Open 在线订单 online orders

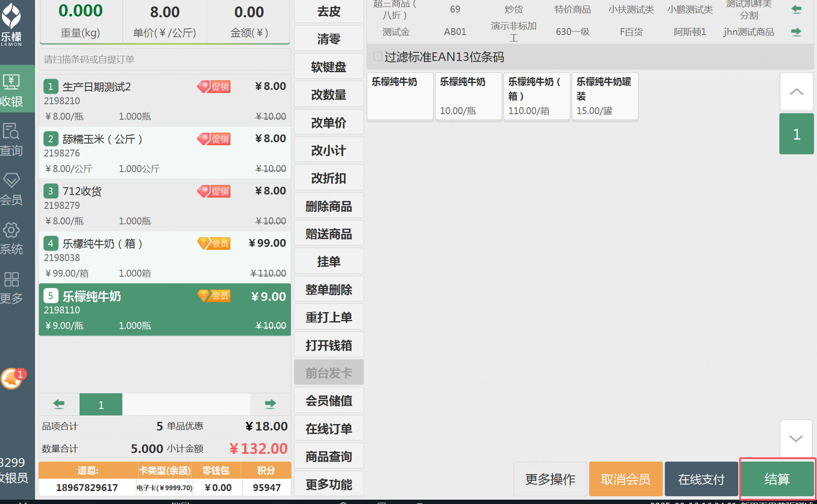[329, 428]
